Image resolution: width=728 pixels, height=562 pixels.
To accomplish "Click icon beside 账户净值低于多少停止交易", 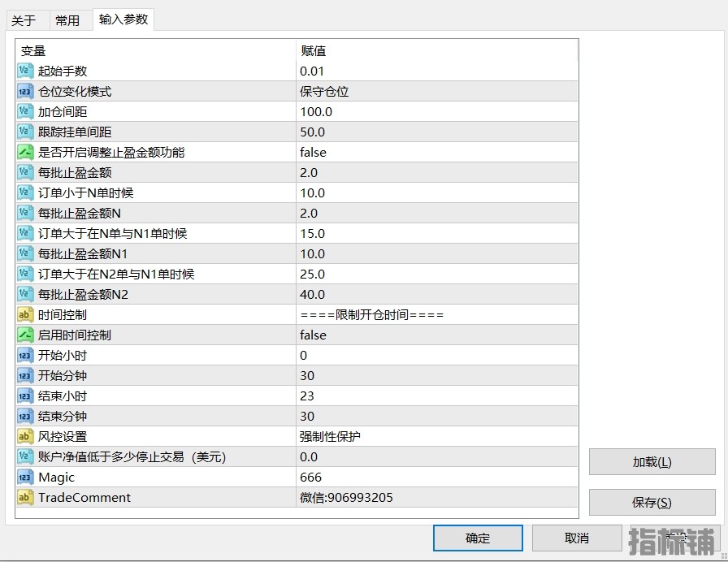I will point(25,456).
